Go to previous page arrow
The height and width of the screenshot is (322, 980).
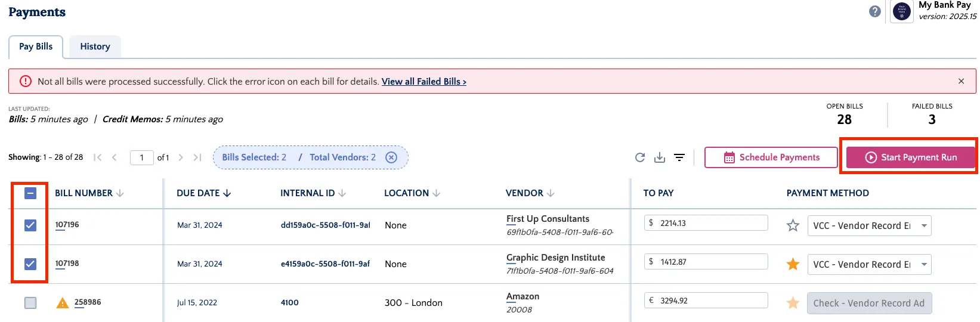[114, 157]
